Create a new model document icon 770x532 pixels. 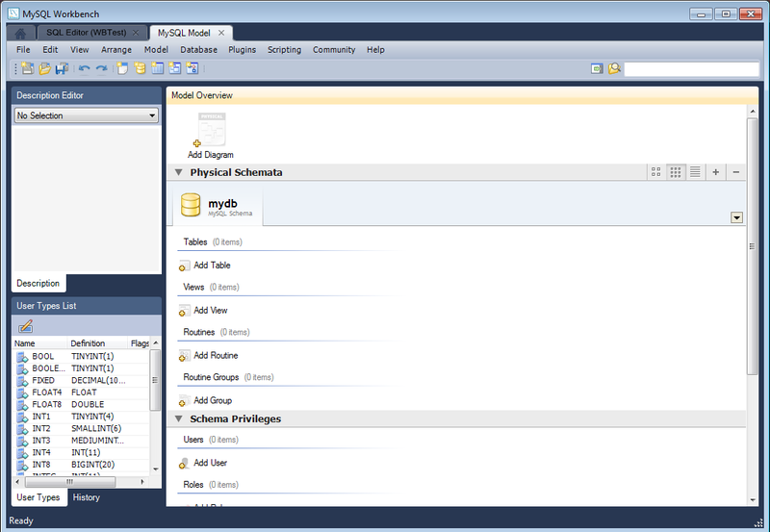[x=28, y=68]
